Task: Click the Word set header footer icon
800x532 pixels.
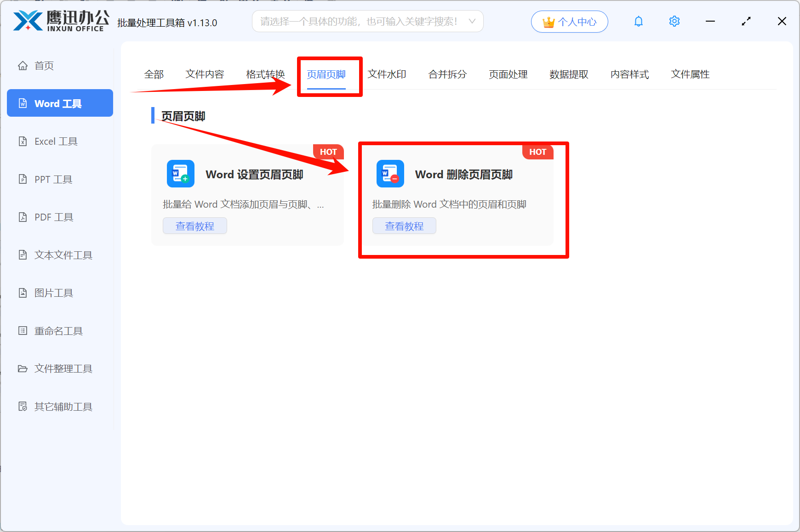Action: coord(180,174)
